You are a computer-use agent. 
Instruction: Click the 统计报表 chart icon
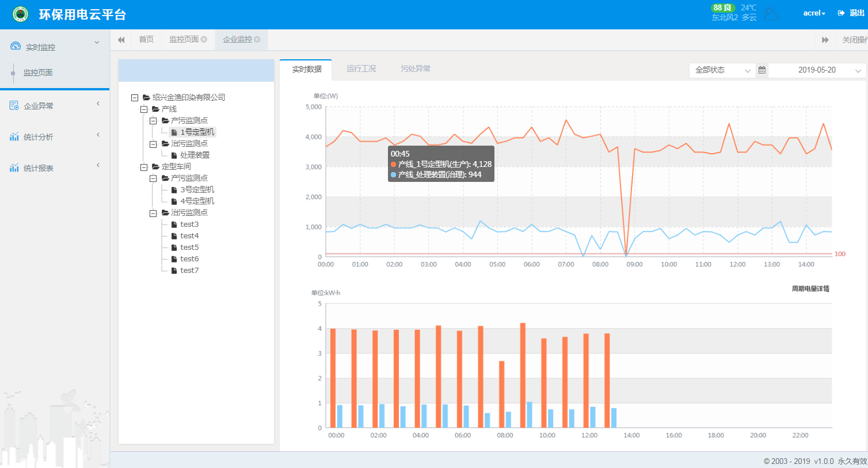pyautogui.click(x=14, y=168)
